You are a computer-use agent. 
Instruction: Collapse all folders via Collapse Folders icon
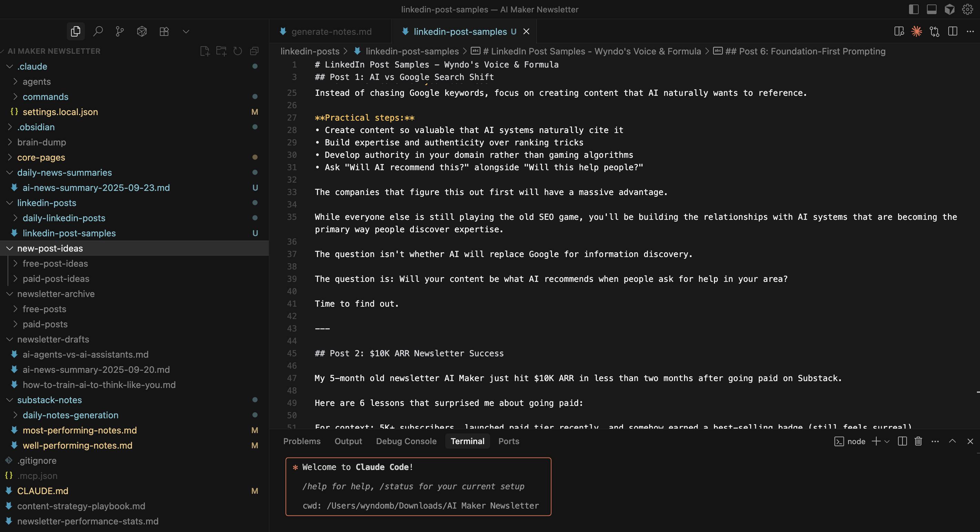click(254, 51)
